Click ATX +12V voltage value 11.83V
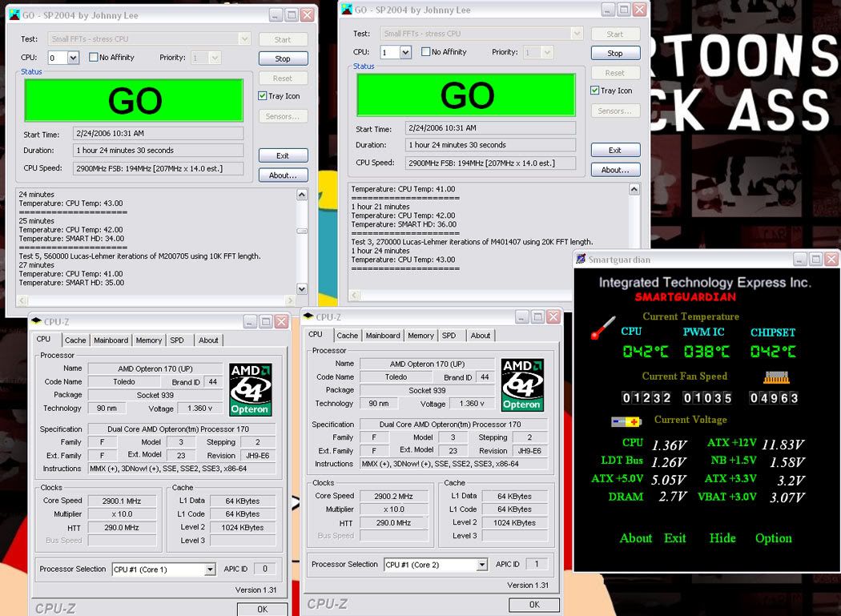Screen dimensions: 841x616 783,445
